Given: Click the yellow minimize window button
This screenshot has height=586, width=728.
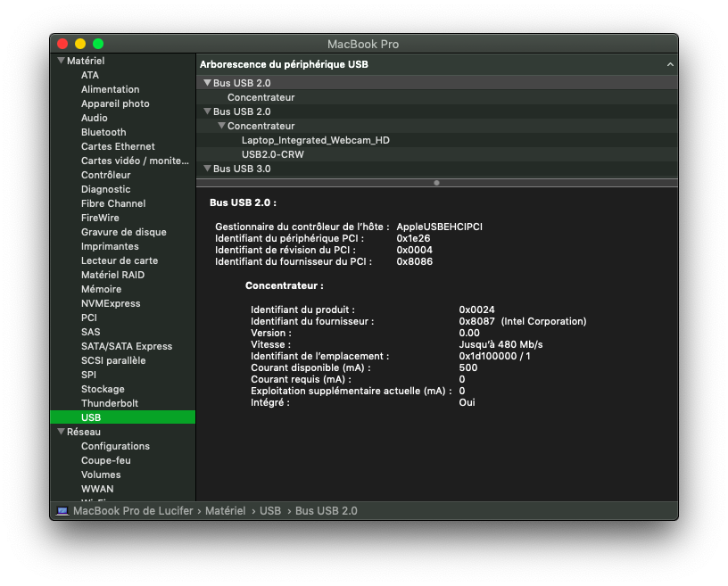Looking at the screenshot, I should point(80,44).
